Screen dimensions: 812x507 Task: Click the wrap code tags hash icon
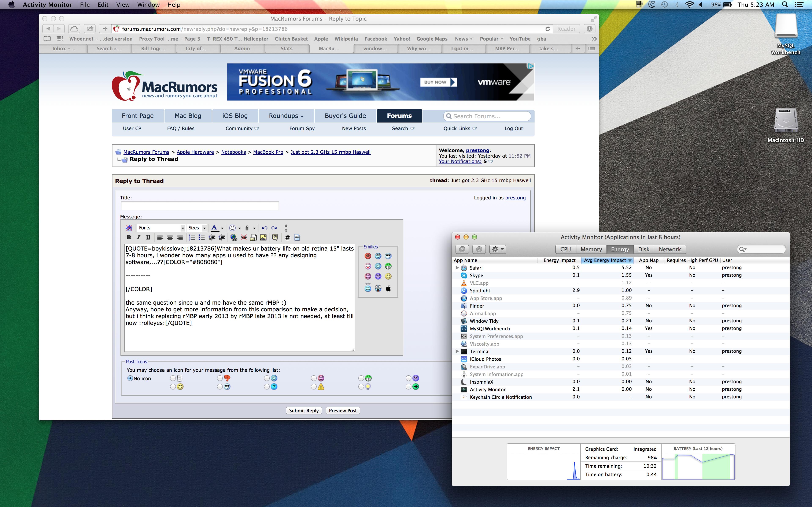(x=287, y=237)
